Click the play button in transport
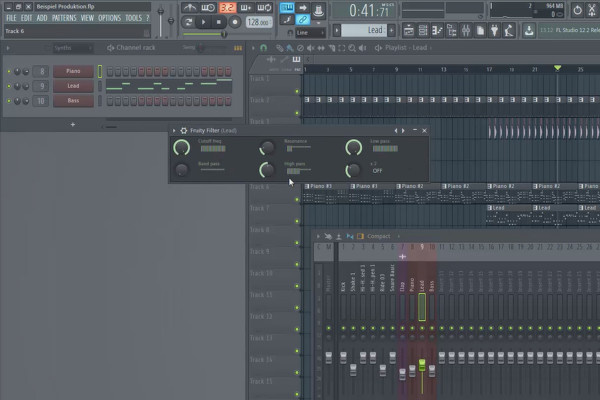Screen dimensions: 600x400 pos(204,22)
